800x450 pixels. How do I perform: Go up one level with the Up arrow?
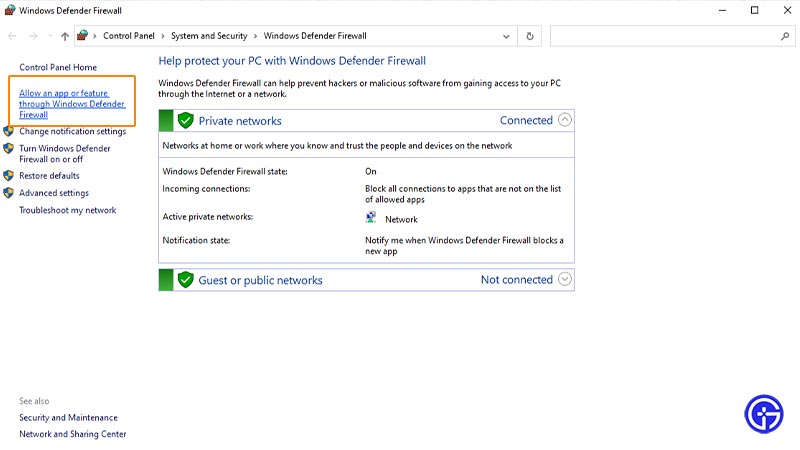65,36
